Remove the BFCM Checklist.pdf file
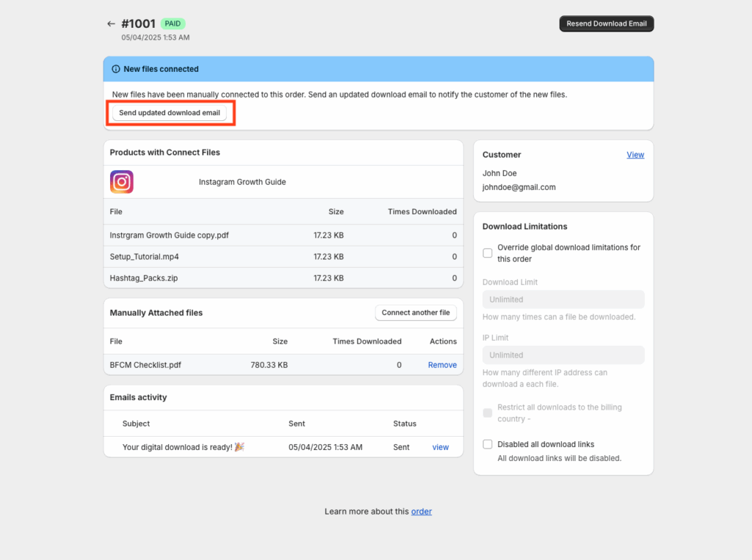The width and height of the screenshot is (752, 560). 442,365
